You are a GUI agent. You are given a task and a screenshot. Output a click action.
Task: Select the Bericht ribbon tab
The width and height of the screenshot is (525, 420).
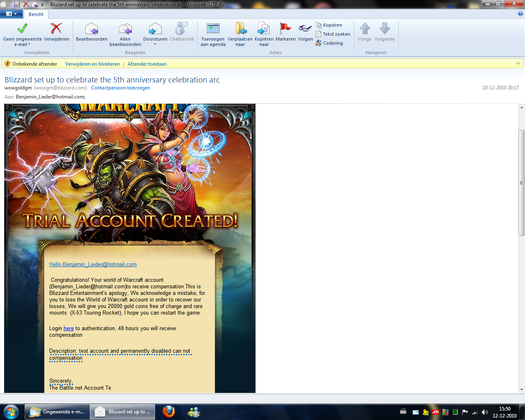36,14
